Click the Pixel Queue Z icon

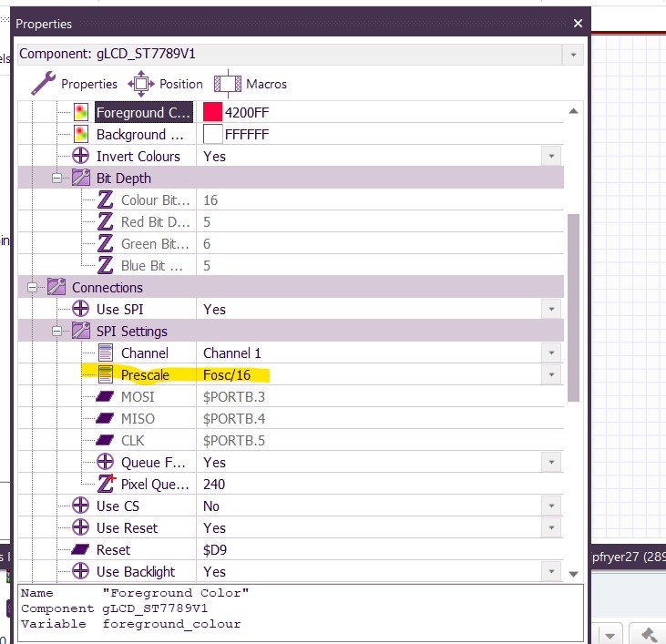106,484
